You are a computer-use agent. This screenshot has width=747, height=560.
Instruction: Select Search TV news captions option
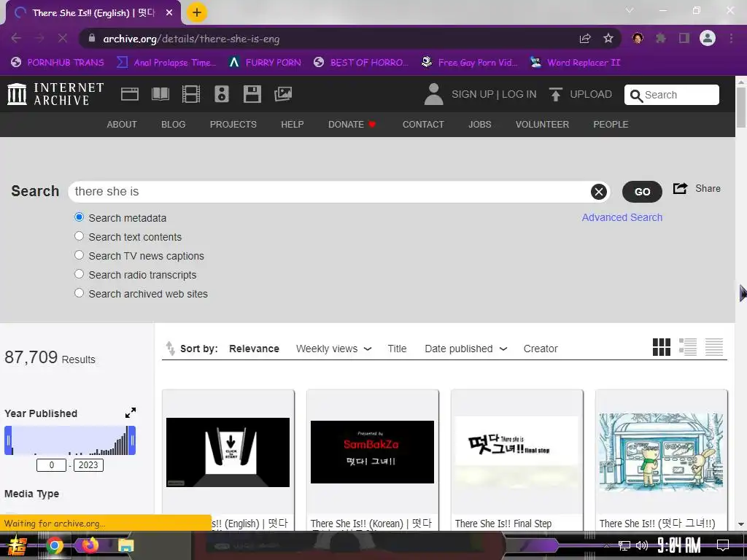pos(79,255)
